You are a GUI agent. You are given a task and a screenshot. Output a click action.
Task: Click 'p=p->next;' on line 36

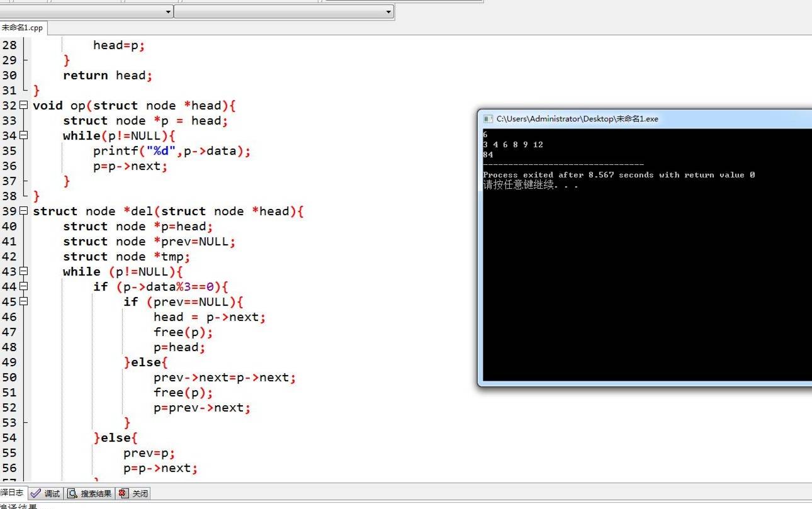[x=130, y=166]
